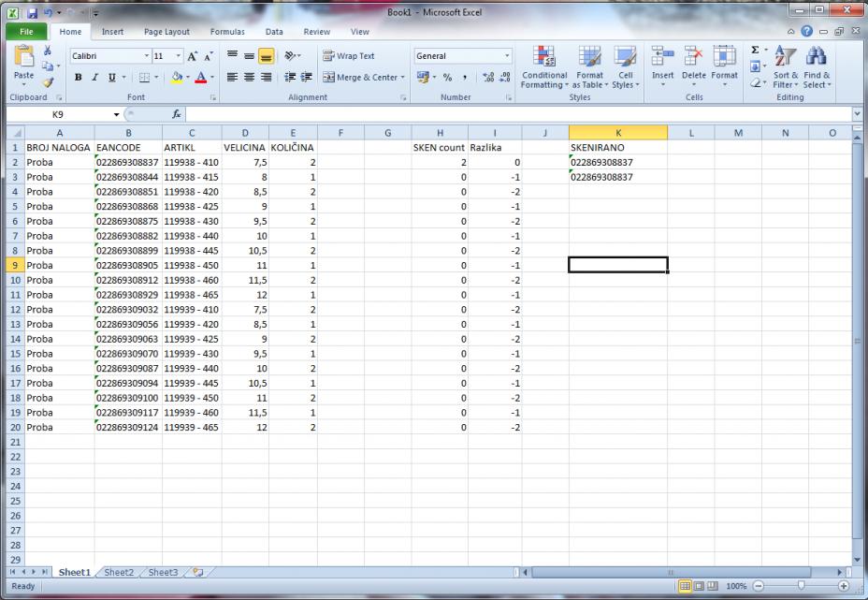The width and height of the screenshot is (868, 600).
Task: Click Merge & Center button
Action: tap(360, 78)
